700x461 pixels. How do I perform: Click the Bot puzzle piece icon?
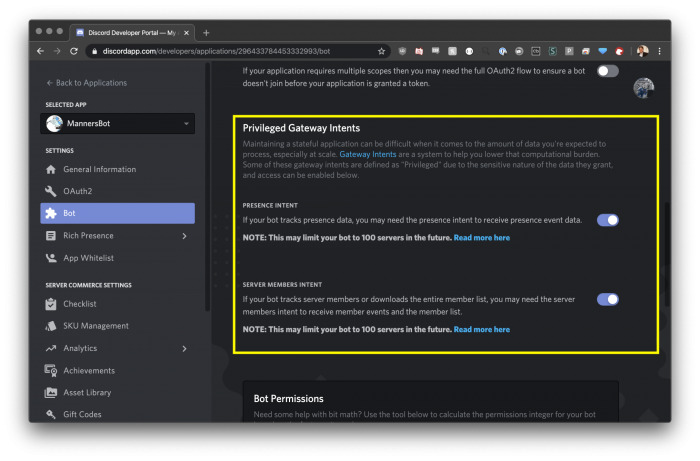click(51, 213)
